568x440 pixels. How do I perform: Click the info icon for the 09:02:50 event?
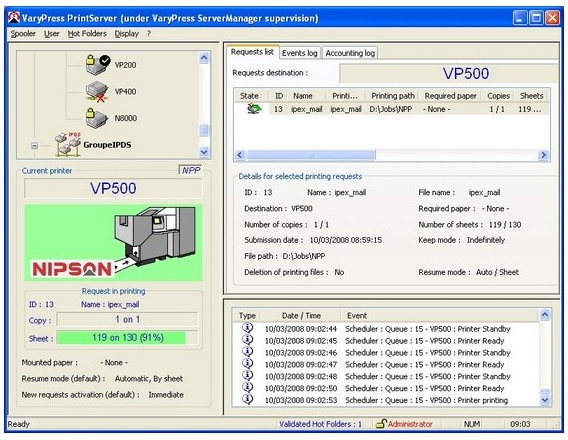click(x=247, y=387)
